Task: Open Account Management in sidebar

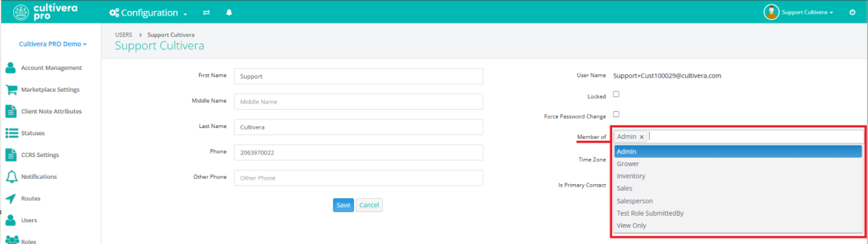Action: pos(51,68)
